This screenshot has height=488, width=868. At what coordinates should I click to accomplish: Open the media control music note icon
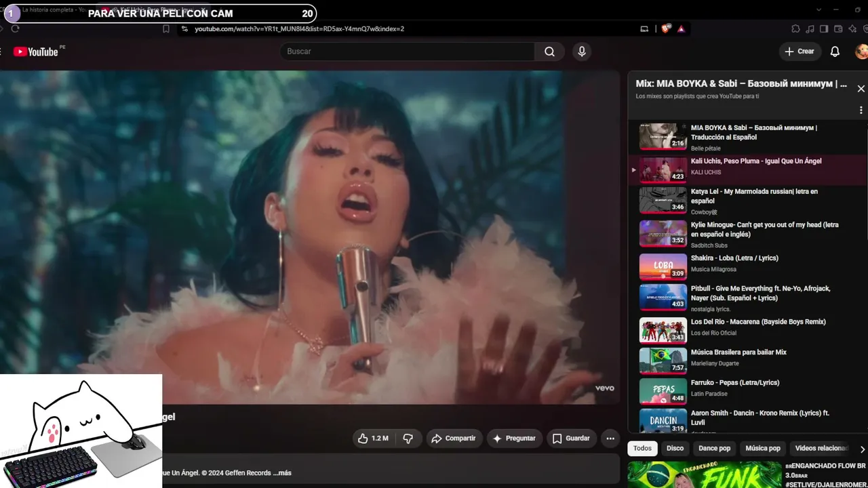point(810,28)
